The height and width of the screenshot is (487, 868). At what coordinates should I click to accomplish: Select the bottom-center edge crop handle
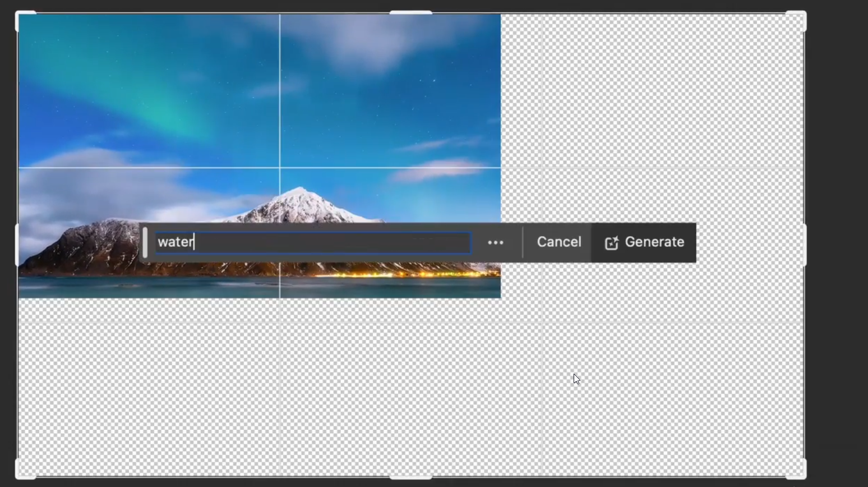(x=411, y=477)
